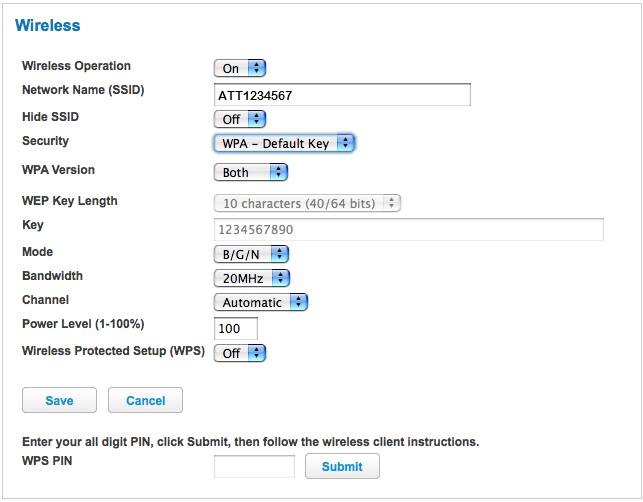Change the WPA Version selector
The width and height of the screenshot is (643, 502).
click(x=250, y=172)
